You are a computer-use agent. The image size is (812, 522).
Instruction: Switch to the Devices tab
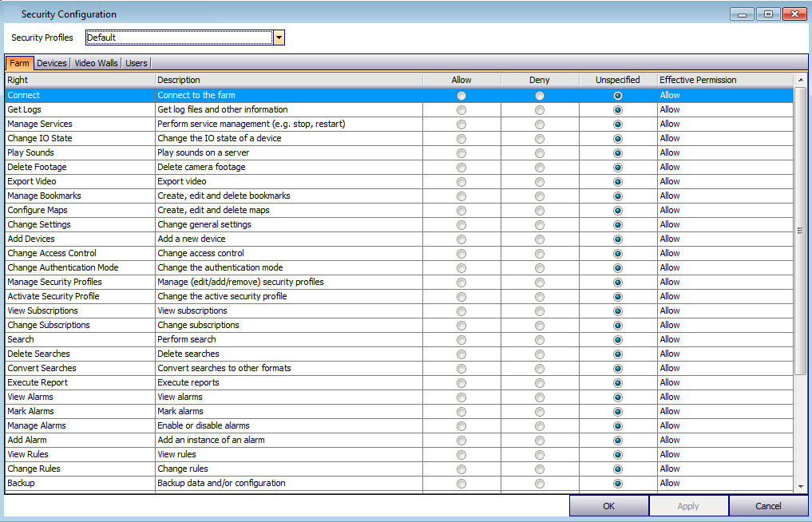(x=52, y=63)
